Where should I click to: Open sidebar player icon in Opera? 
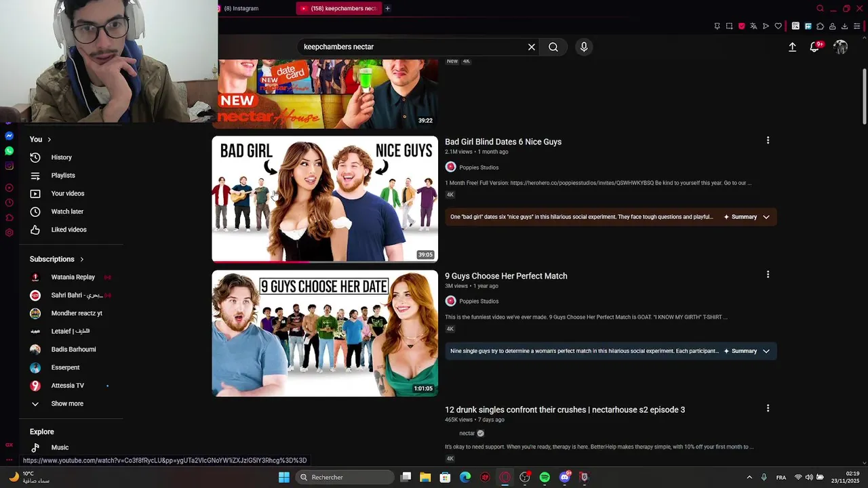(x=9, y=188)
